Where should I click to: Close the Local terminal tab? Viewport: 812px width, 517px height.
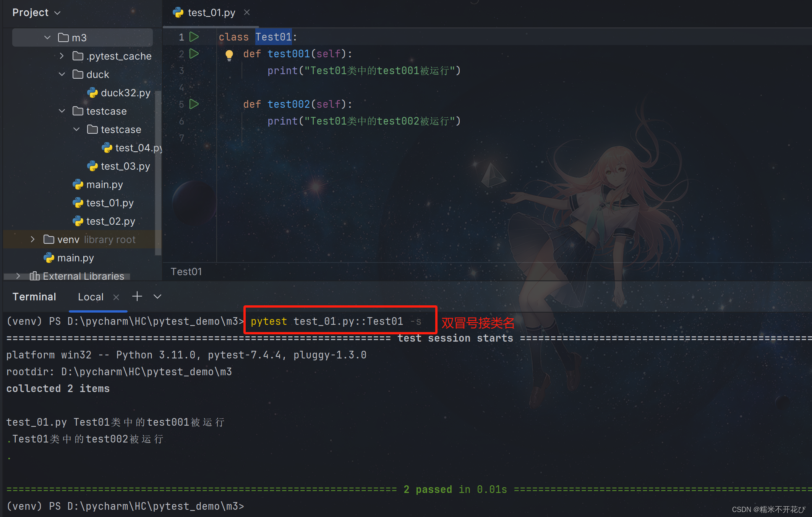[116, 297]
